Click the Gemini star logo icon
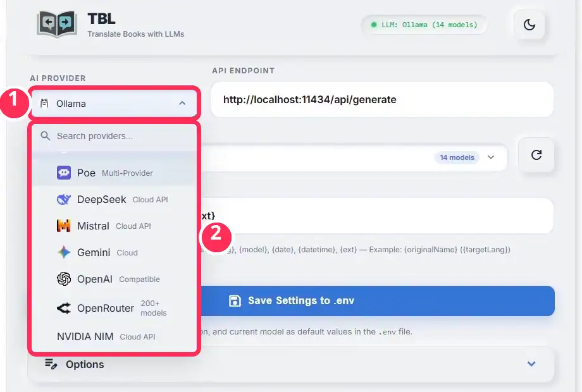Image resolution: width=582 pixels, height=392 pixels. click(x=64, y=252)
